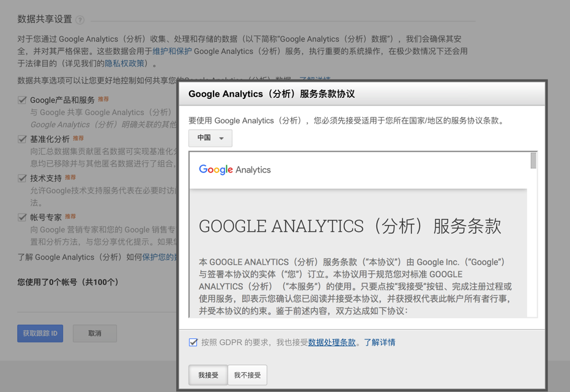Click the 保护您的数据 link
The height and width of the screenshot is (392, 570).
[x=159, y=257]
